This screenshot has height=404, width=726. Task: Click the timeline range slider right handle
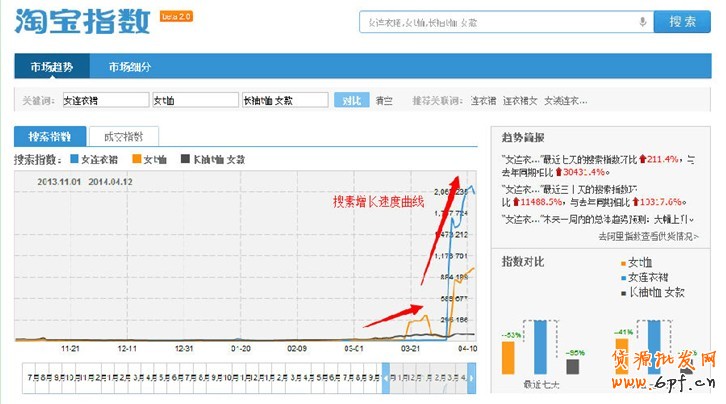click(472, 378)
